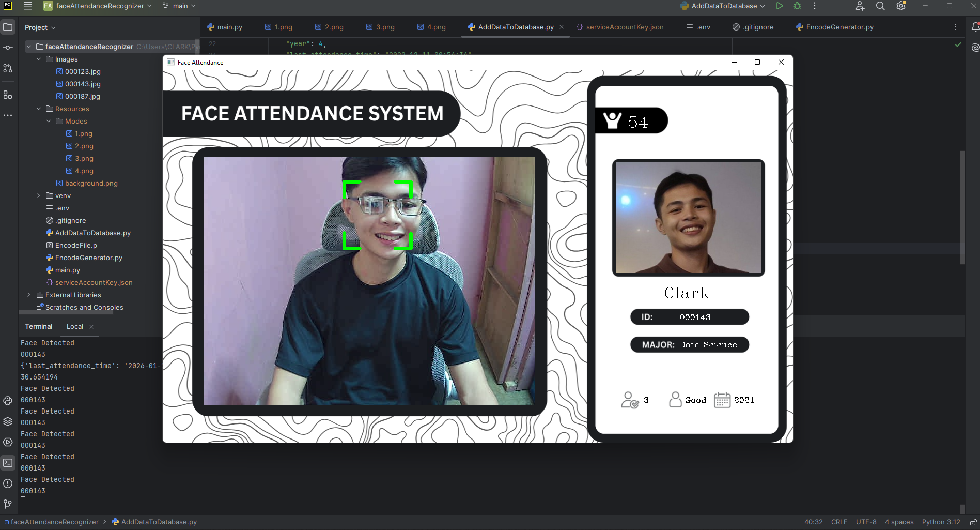Click Python 3.12 interpreter in status bar

coord(941,522)
